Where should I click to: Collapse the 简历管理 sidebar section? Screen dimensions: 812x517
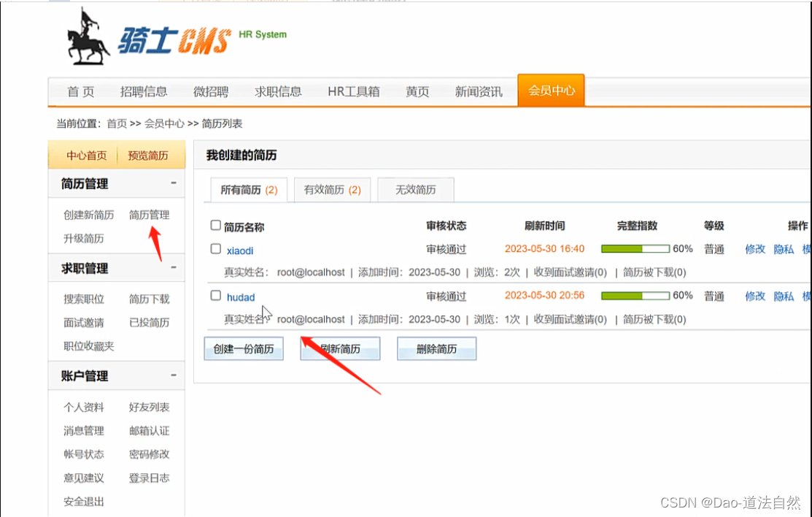173,184
